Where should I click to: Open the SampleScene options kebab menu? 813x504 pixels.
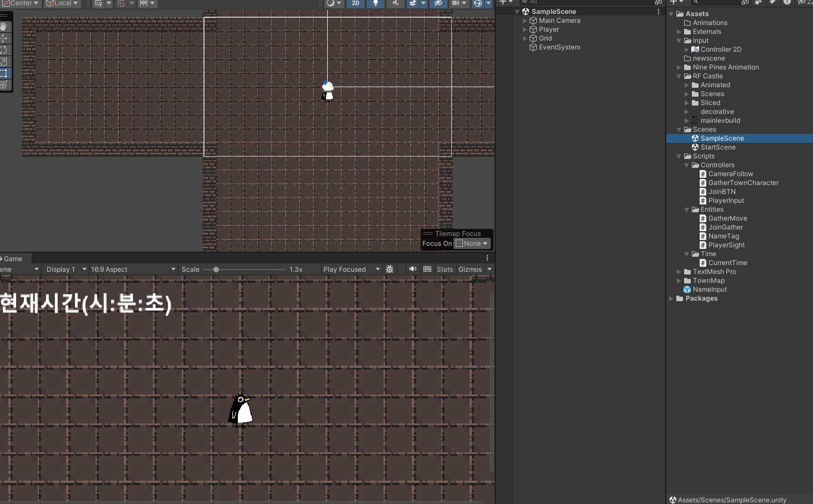[x=659, y=12]
